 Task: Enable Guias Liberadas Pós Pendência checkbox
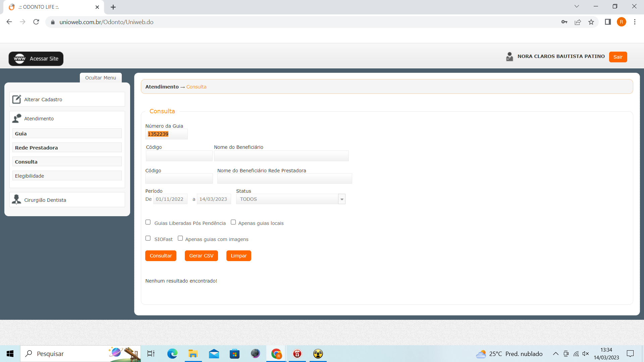[x=148, y=222]
